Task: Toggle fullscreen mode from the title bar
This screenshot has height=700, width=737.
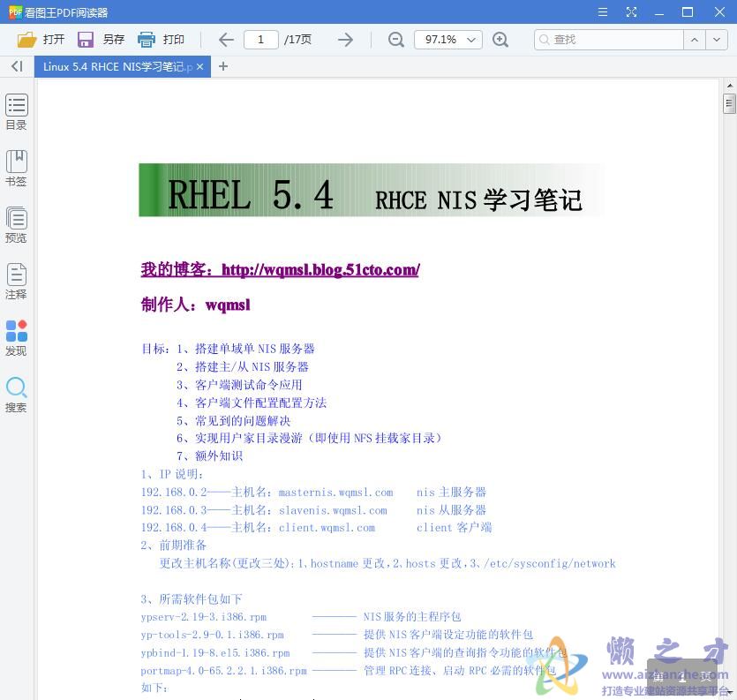Action: pos(632,12)
